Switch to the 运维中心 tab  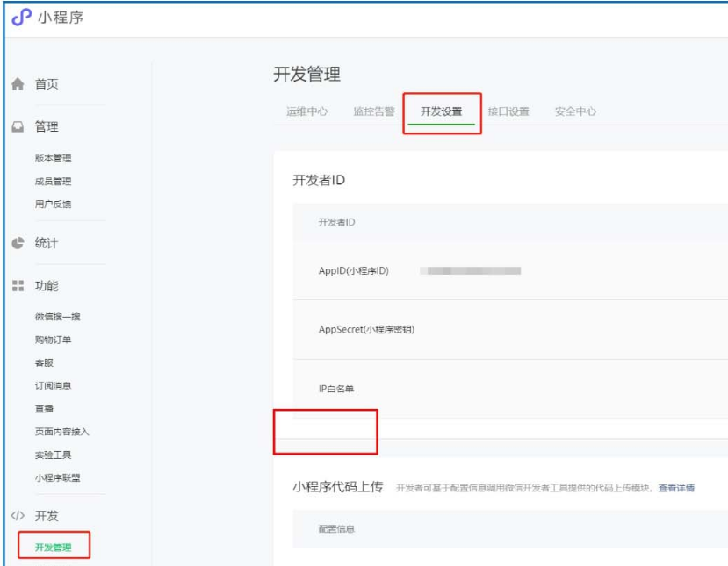[x=306, y=111]
